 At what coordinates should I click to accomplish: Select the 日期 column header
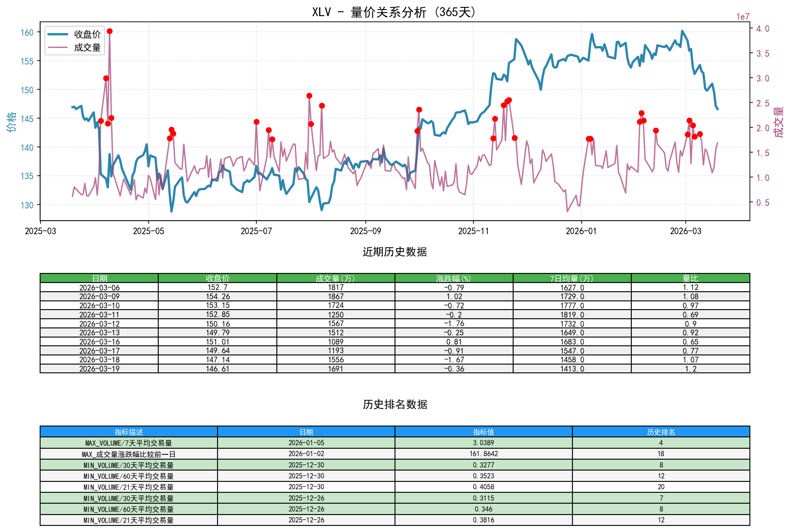click(99, 277)
